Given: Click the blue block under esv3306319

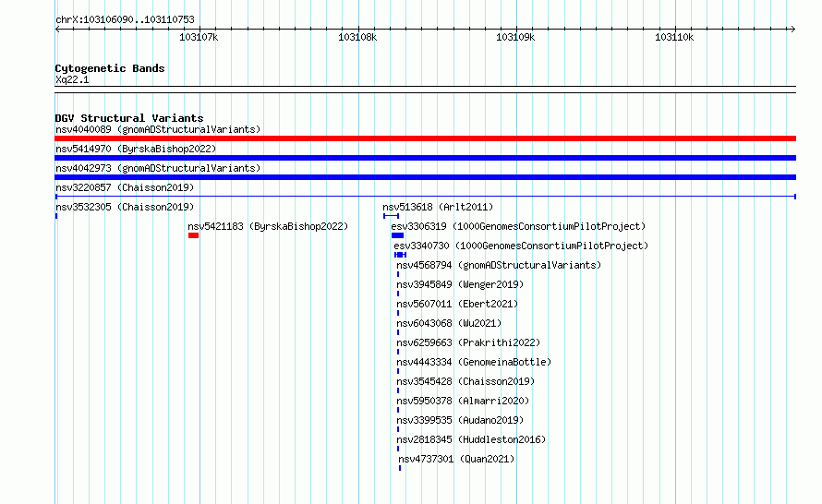Looking at the screenshot, I should tap(397, 235).
